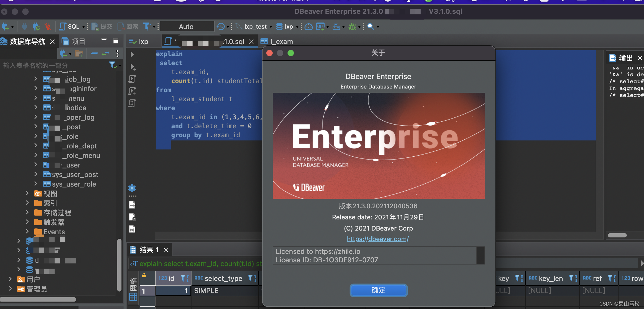The width and height of the screenshot is (644, 309).
Task: Toggle the table filter funnel icon
Action: coord(112,65)
